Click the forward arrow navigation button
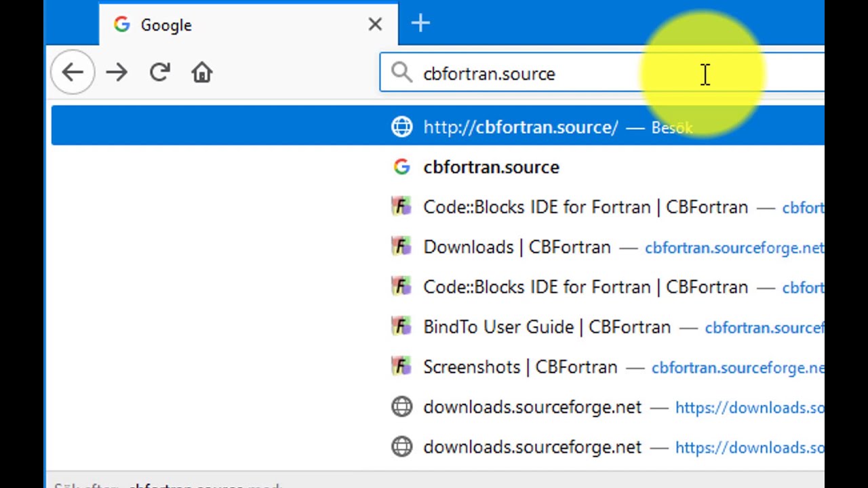The width and height of the screenshot is (868, 488). click(x=117, y=73)
